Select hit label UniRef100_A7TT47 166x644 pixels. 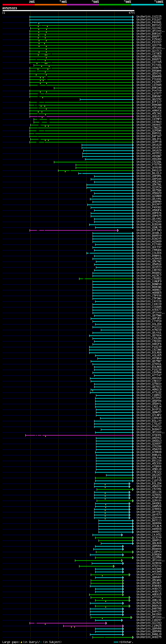[149, 375]
